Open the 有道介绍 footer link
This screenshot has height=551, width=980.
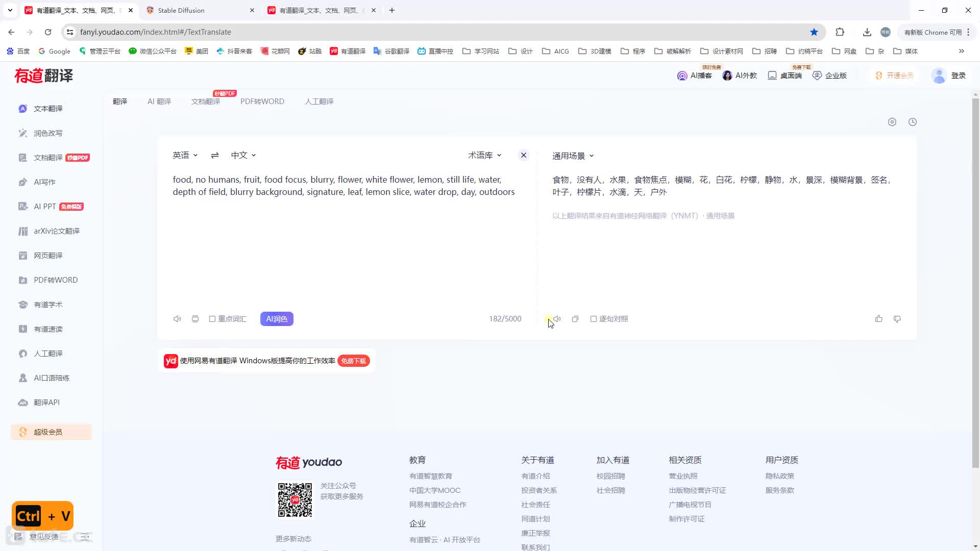point(535,476)
